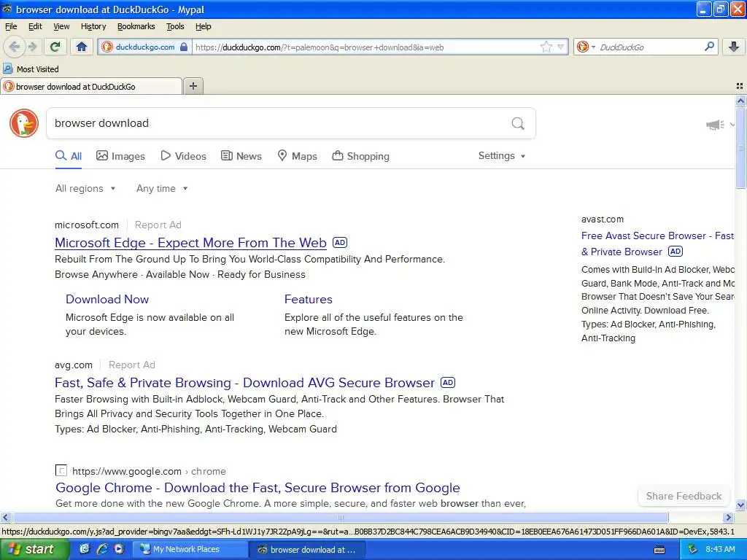Image resolution: width=747 pixels, height=560 pixels.
Task: Switch to Videos results
Action: (x=183, y=156)
